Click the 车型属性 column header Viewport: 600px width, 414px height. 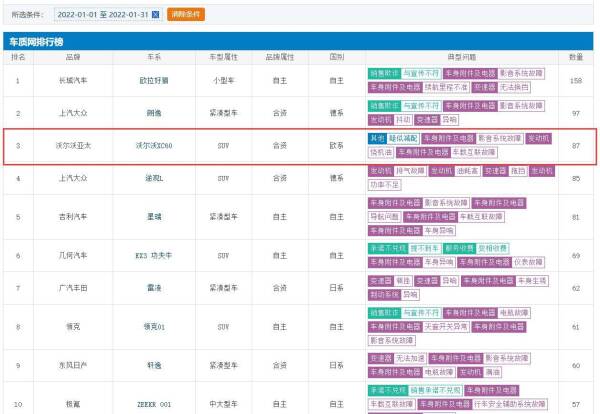pos(223,57)
